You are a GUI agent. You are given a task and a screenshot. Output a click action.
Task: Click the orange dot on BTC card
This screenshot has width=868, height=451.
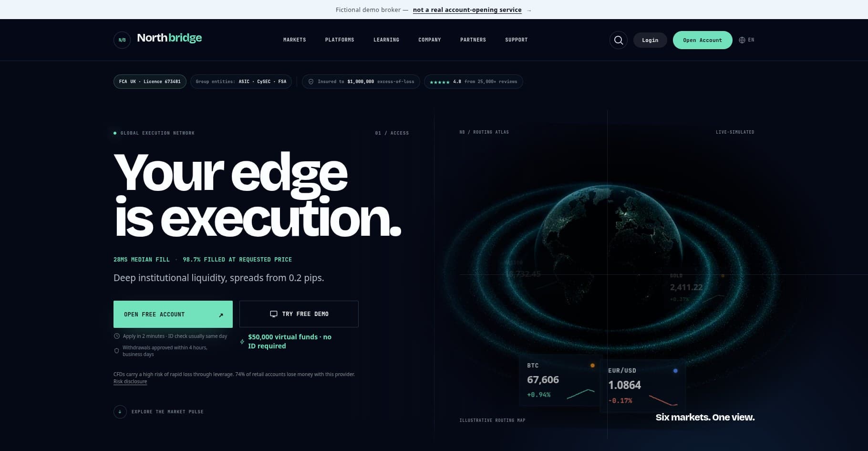coord(592,366)
